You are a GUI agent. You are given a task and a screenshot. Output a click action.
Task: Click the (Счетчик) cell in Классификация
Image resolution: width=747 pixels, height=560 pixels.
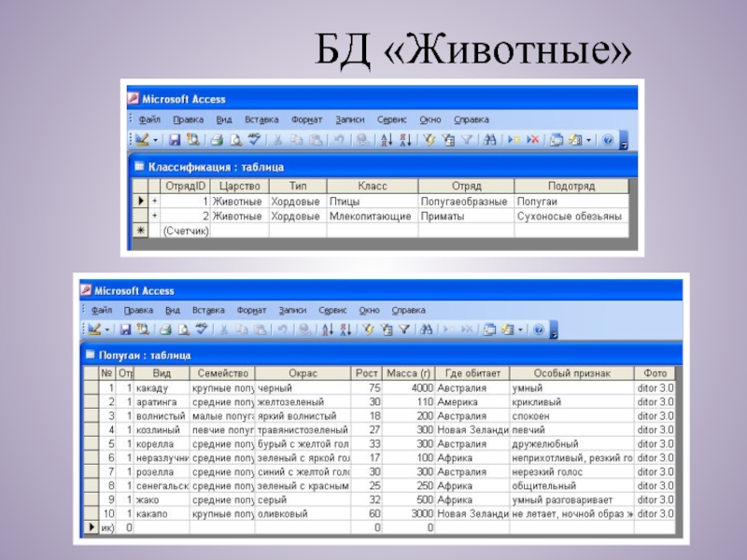click(x=185, y=231)
